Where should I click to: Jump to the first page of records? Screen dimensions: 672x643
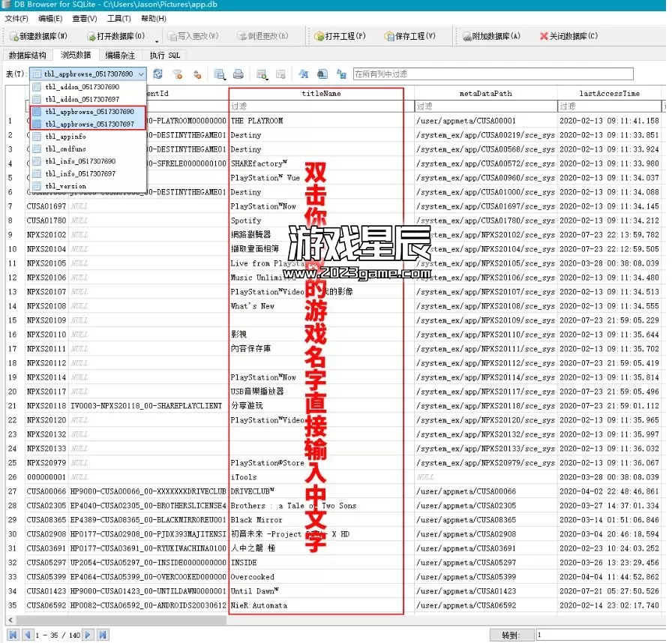(13, 635)
